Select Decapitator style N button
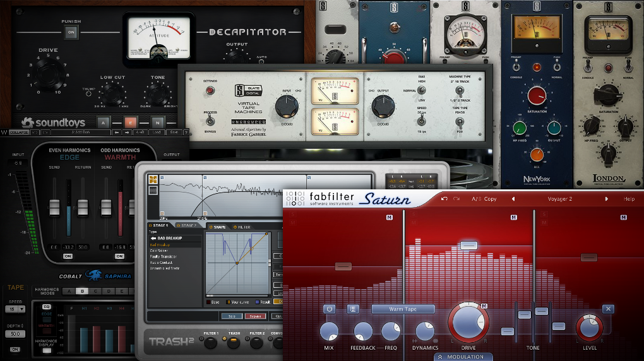Screen dimensions: 644x361 [x=157, y=122]
